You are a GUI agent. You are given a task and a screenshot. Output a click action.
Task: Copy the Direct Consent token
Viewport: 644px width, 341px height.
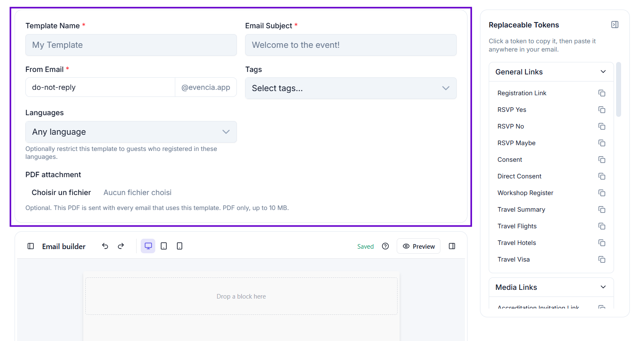[x=602, y=176]
